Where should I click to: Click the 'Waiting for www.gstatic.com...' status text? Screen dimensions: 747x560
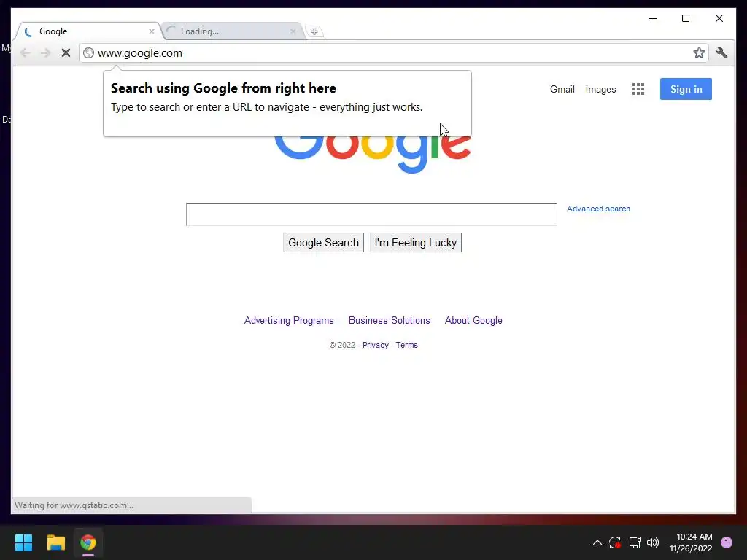(74, 505)
